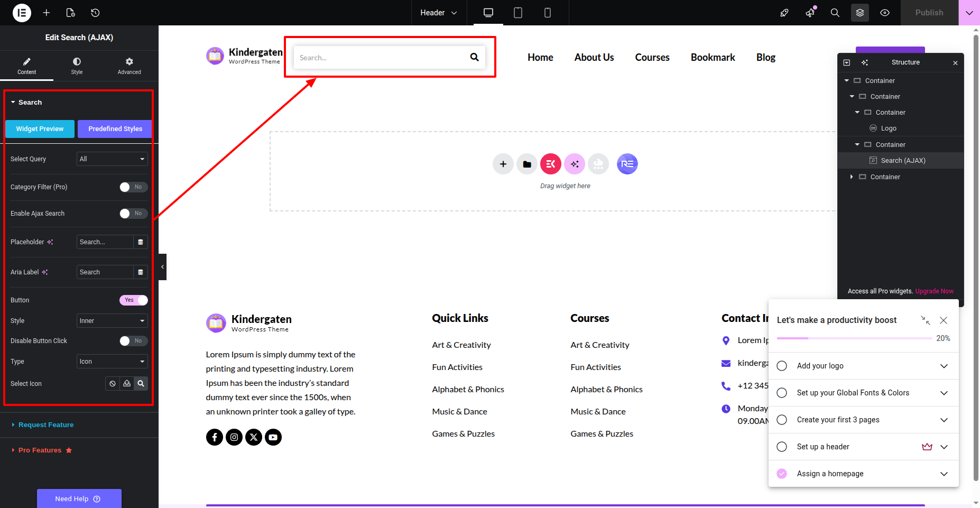Click the Elementor logo menu icon
Viewport: 980px width, 508px height.
(x=22, y=13)
